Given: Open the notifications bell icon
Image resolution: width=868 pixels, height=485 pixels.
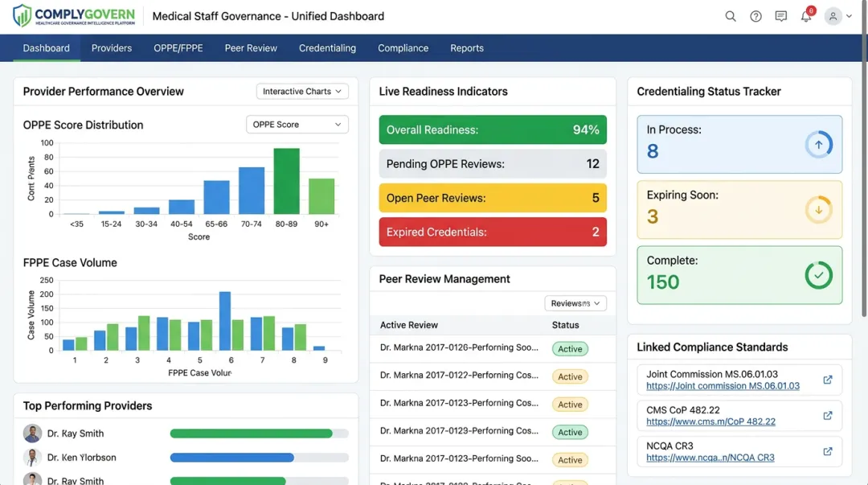Looking at the screenshot, I should [x=806, y=16].
